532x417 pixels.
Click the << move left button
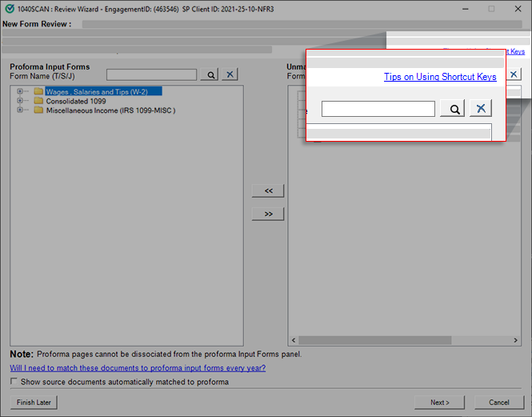[x=268, y=190]
